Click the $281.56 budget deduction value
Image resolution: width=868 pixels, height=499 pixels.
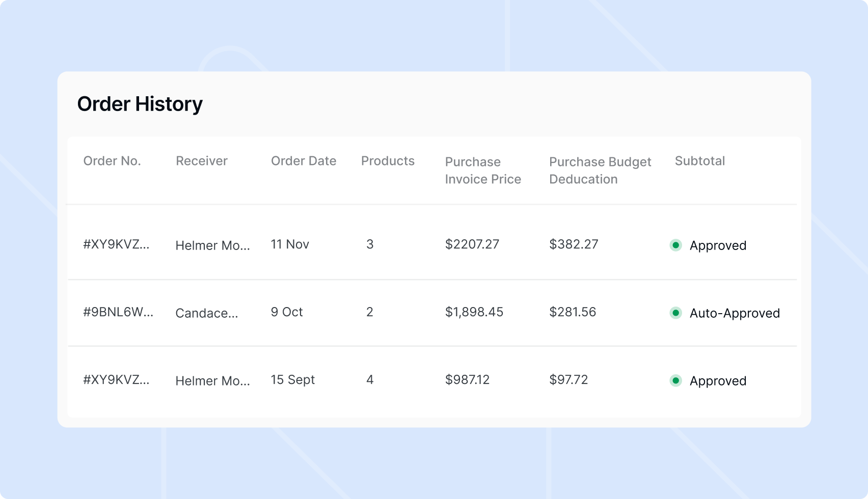[x=573, y=312]
